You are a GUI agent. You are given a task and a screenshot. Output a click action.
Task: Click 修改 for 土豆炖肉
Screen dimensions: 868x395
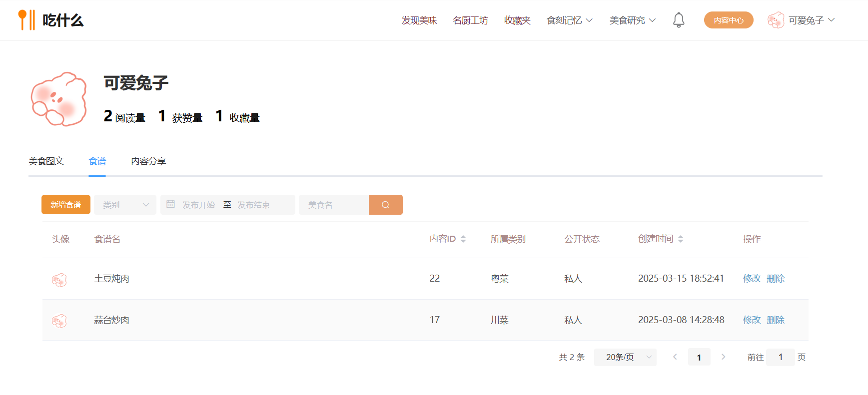point(752,279)
